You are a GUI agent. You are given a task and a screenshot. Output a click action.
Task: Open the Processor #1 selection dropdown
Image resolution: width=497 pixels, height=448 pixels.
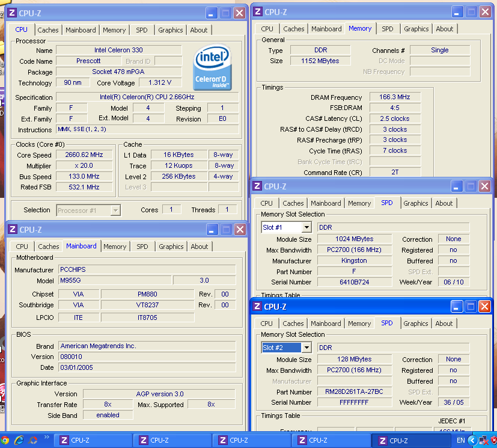[116, 210]
